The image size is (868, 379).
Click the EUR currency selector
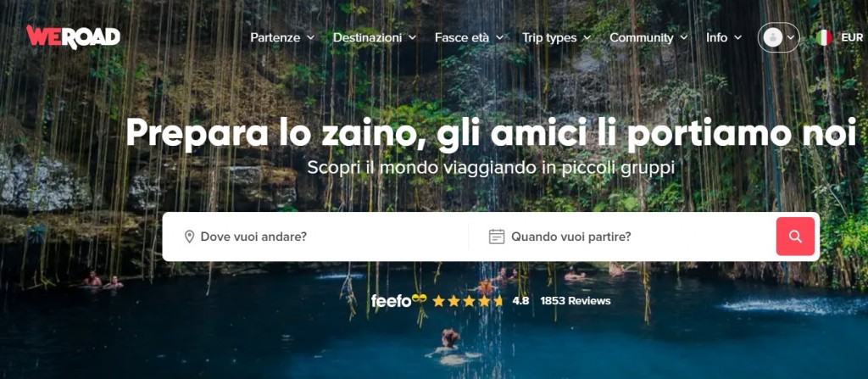852,37
